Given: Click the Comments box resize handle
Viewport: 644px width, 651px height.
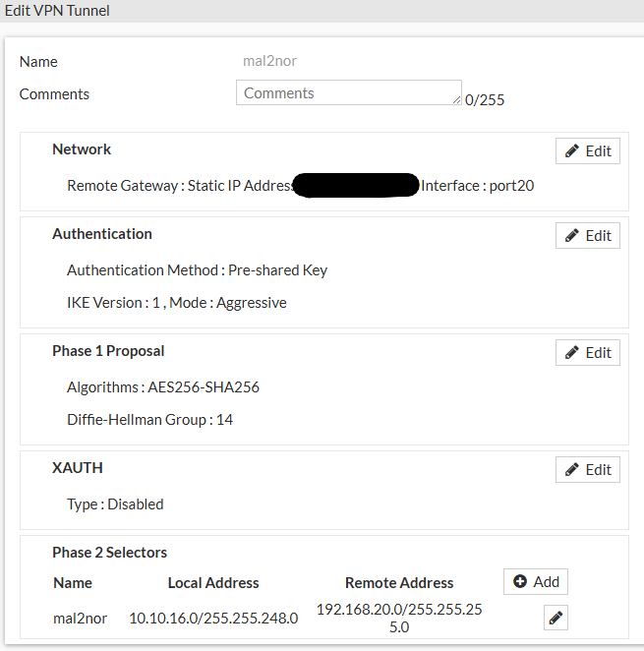Looking at the screenshot, I should tap(456, 100).
